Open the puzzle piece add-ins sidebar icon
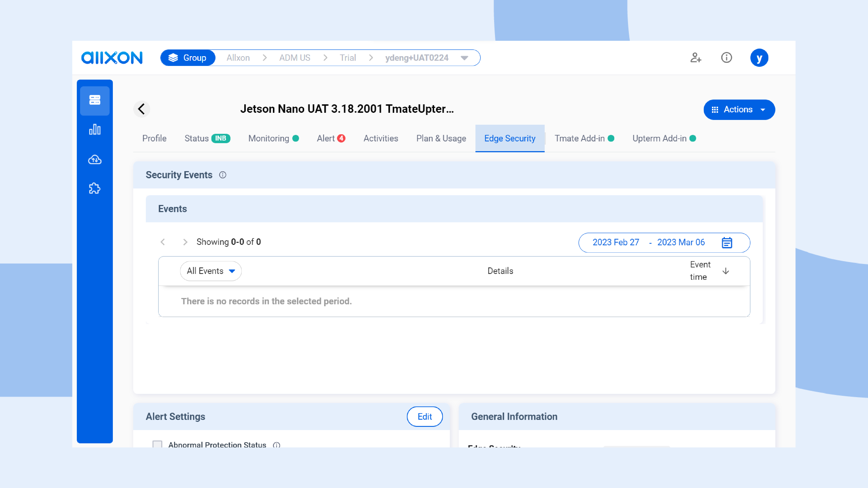Image resolution: width=868 pixels, height=488 pixels. coord(95,188)
